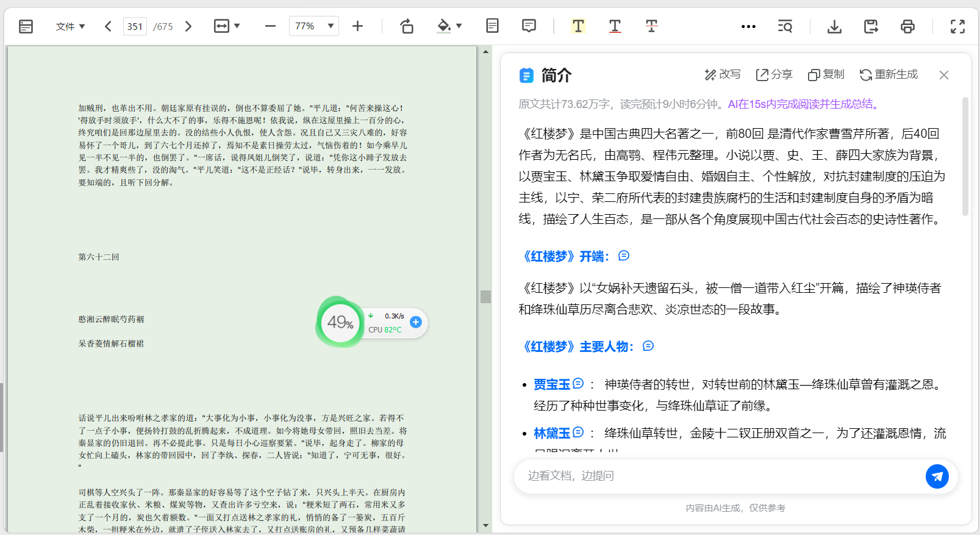Select the text underline tool
Image resolution: width=980 pixels, height=535 pixels.
(615, 26)
